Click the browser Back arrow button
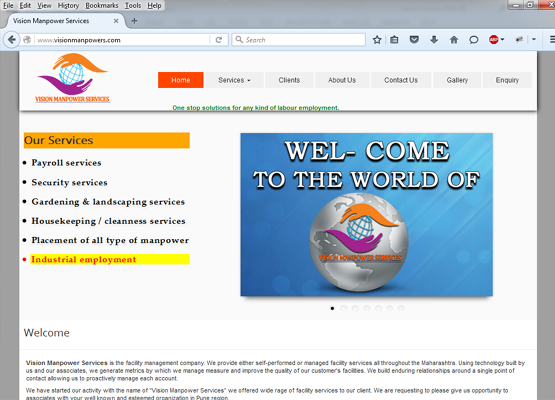This screenshot has height=400, width=555. point(12,40)
